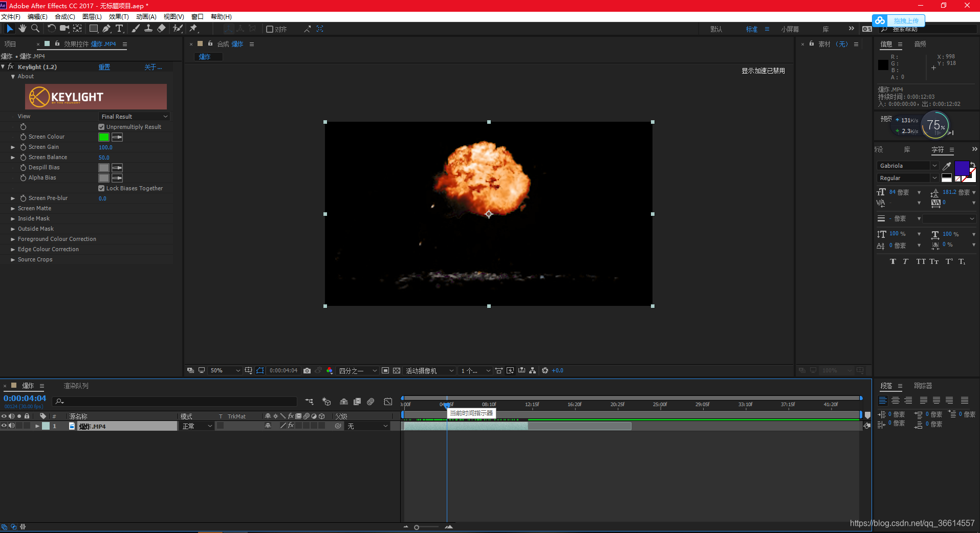This screenshot has width=980, height=533.
Task: Open layer blend mode 正常 dropdown
Action: (197, 426)
